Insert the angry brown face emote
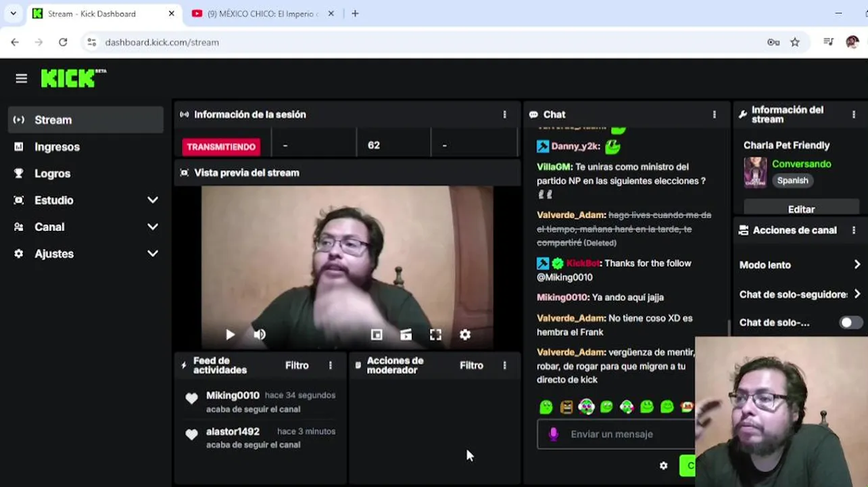This screenshot has width=868, height=487. click(x=566, y=407)
